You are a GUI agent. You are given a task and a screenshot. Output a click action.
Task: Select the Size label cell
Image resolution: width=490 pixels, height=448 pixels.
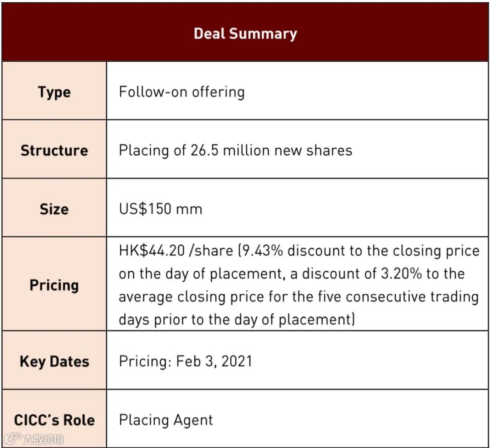[x=54, y=209]
